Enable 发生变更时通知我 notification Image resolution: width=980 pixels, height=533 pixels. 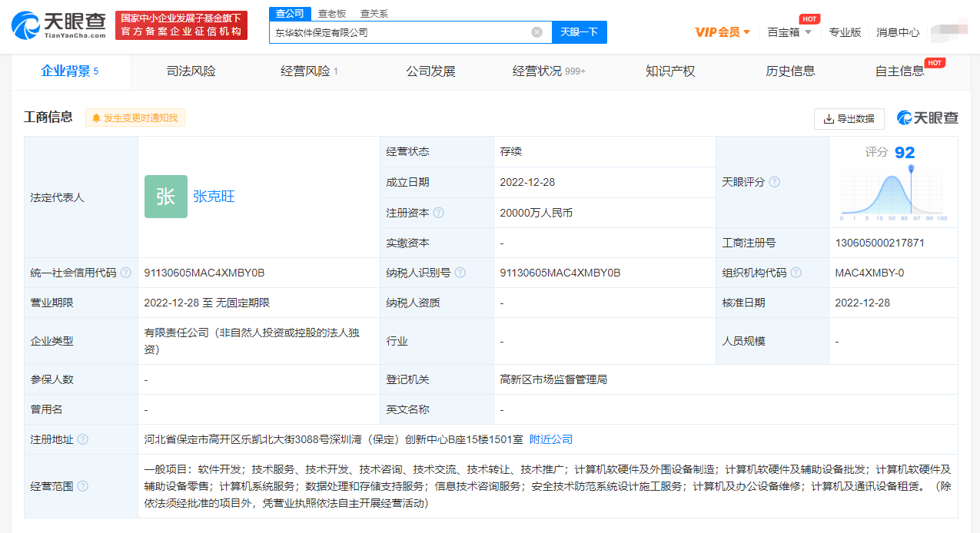point(135,118)
